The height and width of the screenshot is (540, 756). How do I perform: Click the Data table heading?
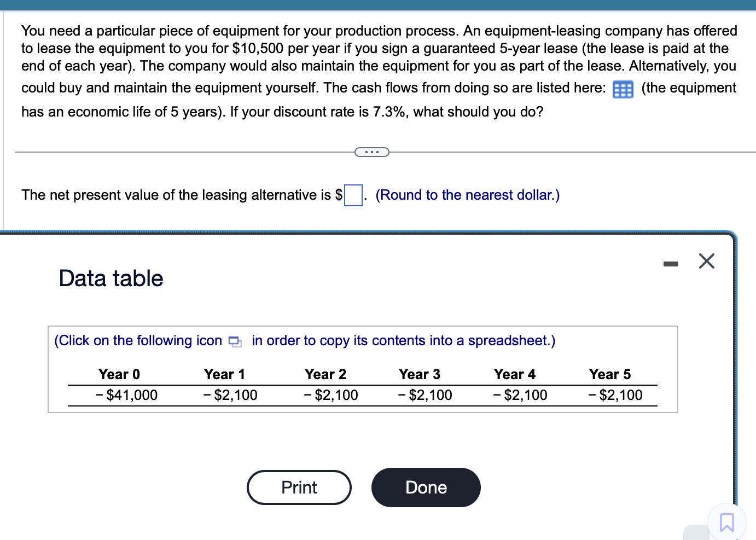pyautogui.click(x=111, y=278)
